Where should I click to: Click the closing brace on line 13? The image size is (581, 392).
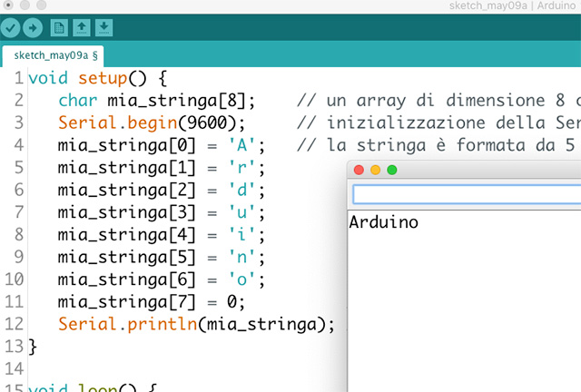click(33, 347)
